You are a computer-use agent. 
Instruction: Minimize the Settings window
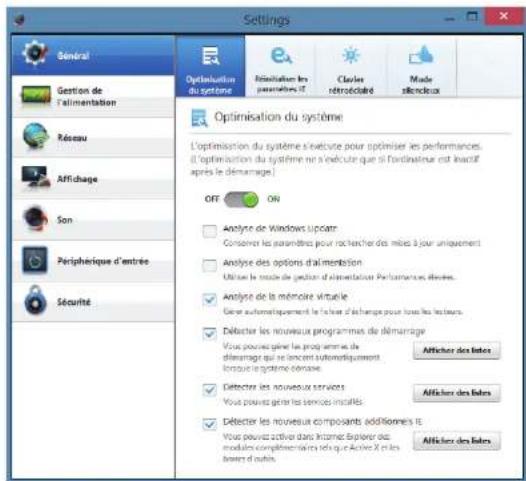coord(450,19)
